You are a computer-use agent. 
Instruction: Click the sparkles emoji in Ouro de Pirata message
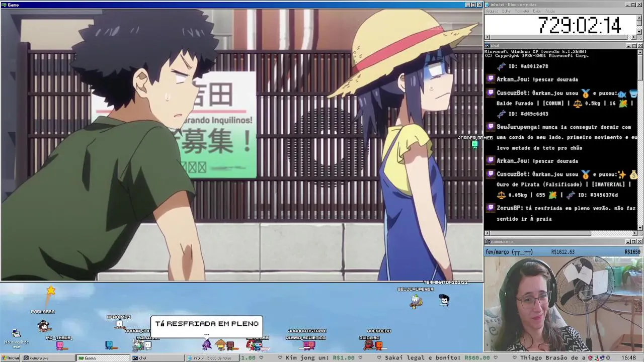622,174
